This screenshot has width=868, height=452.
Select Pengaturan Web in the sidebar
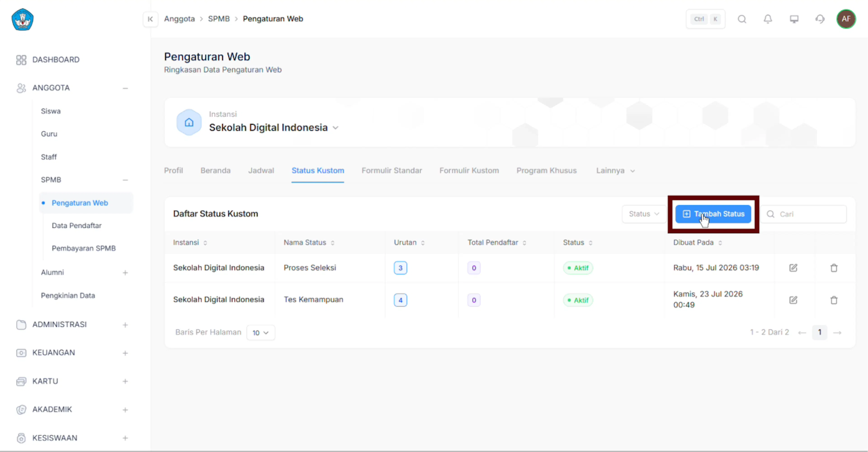click(x=86, y=203)
